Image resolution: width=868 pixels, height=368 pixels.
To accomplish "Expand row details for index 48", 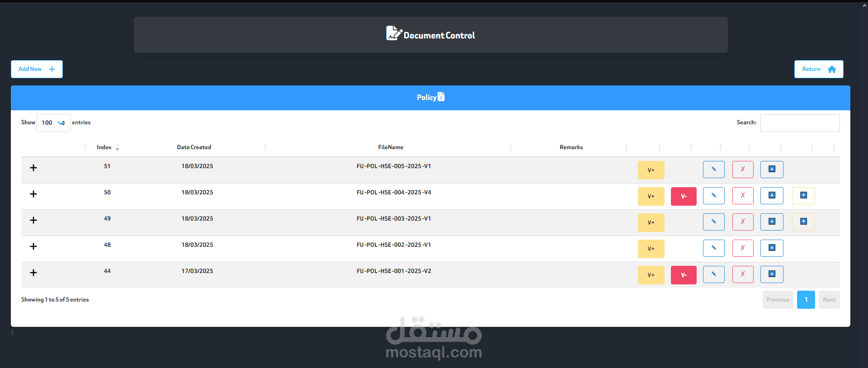I will [33, 246].
